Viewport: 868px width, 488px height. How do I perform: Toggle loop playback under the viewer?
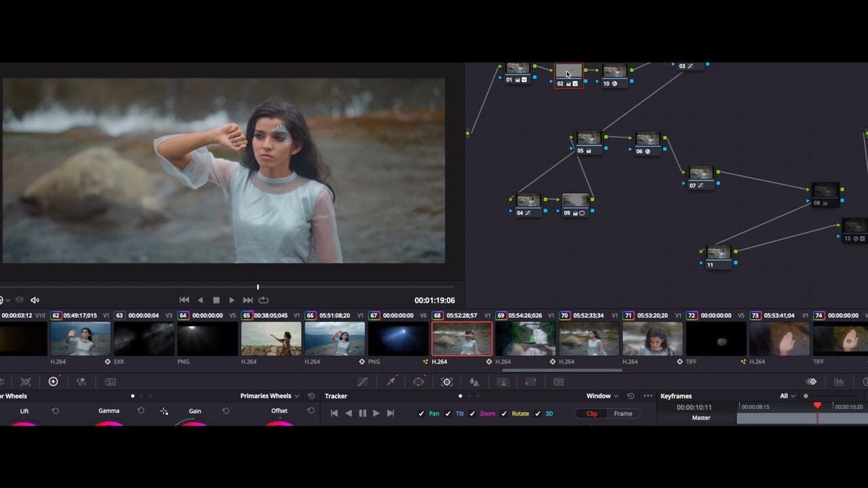264,300
